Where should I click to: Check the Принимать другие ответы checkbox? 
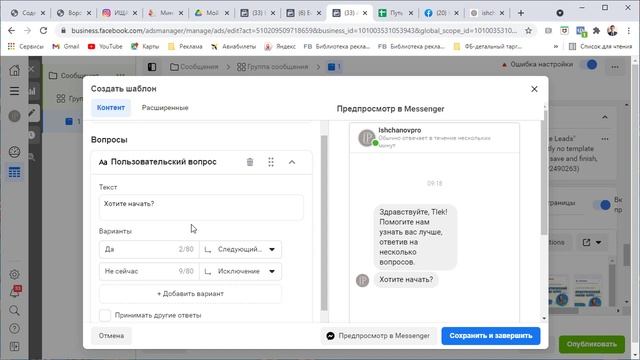(105, 315)
